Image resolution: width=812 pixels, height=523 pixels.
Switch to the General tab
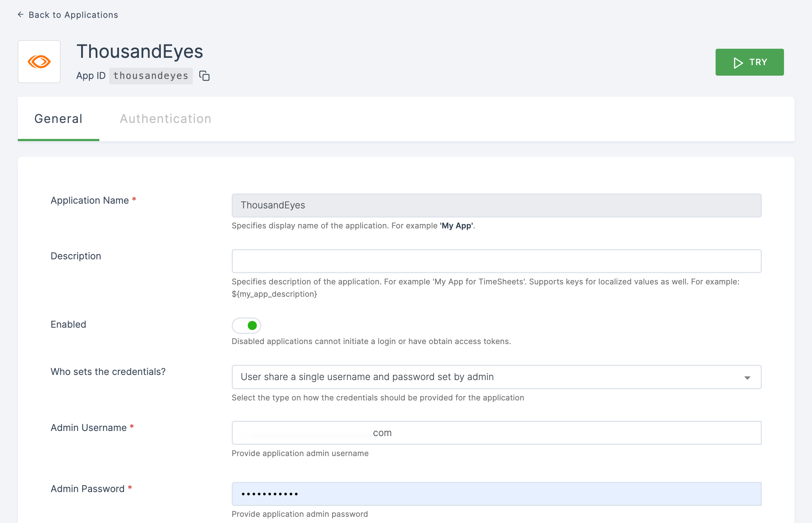click(x=59, y=119)
